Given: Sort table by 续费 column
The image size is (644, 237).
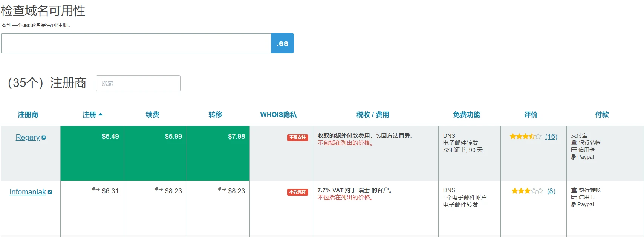Looking at the screenshot, I should [x=152, y=115].
